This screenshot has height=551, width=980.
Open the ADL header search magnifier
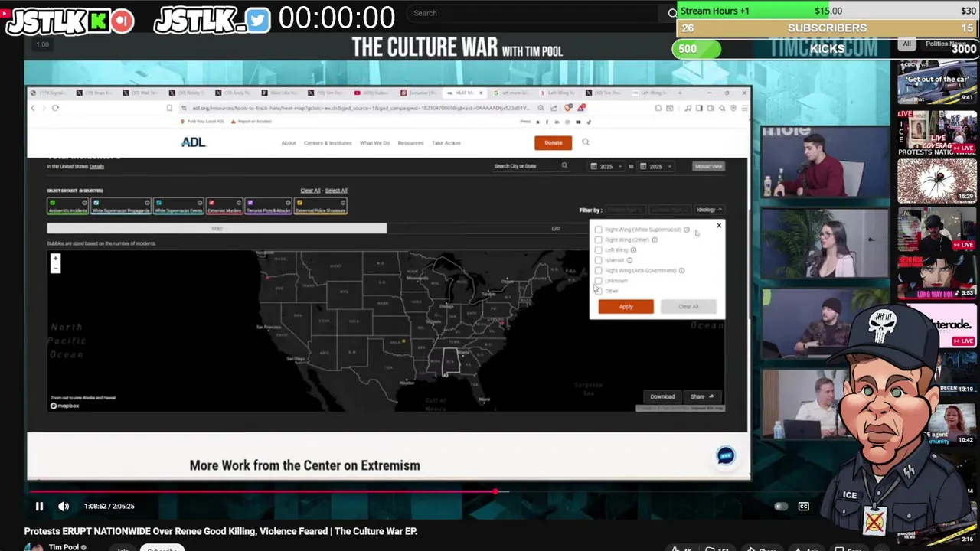(586, 142)
